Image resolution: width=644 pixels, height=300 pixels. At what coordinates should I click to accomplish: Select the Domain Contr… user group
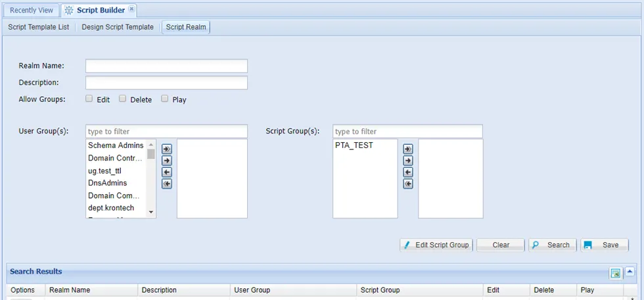[116, 158]
